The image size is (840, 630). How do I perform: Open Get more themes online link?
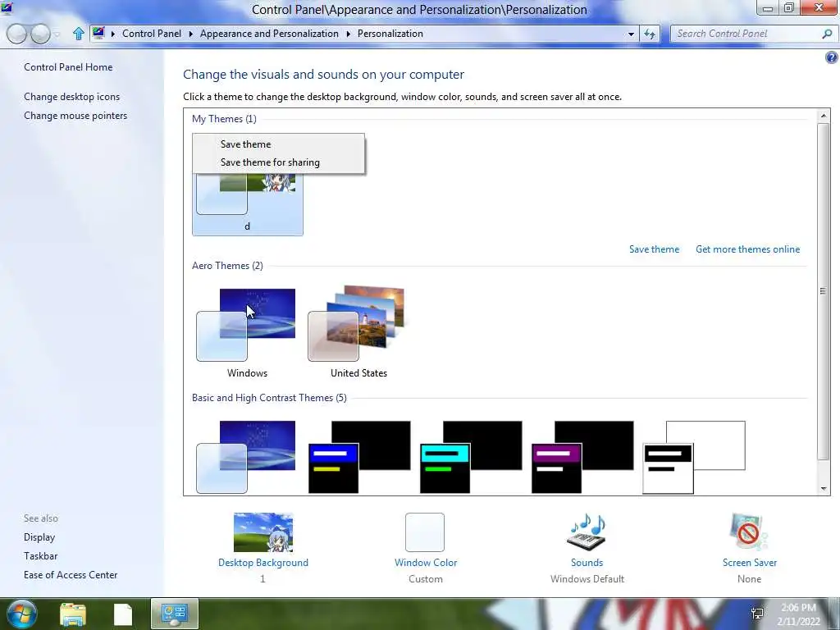[747, 249]
